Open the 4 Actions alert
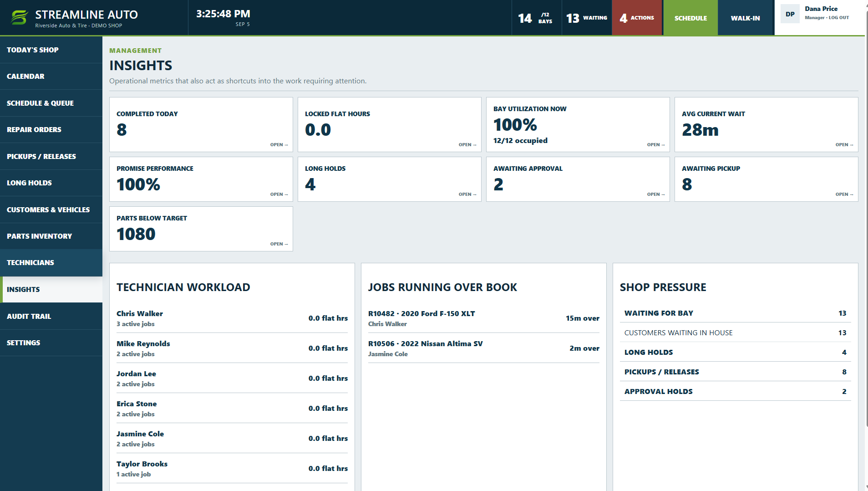Image resolution: width=868 pixels, height=491 pixels. (636, 18)
